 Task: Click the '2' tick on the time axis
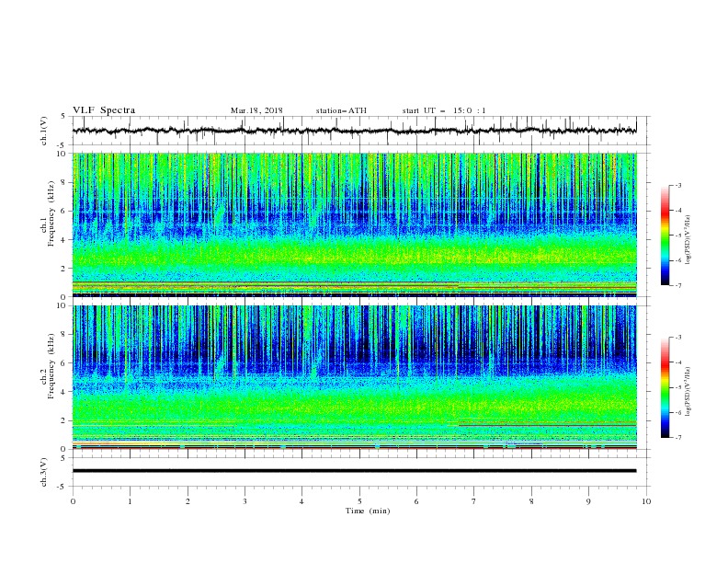pos(188,501)
